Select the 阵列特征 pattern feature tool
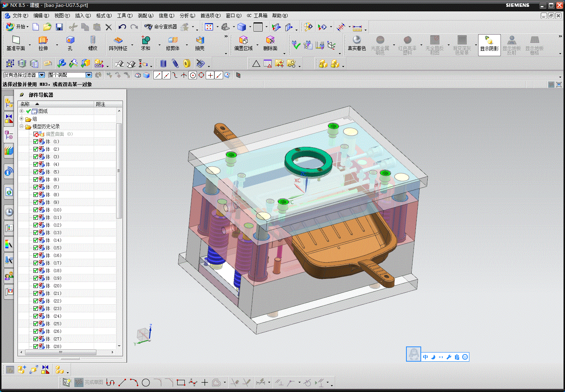565x392 pixels. pyautogui.click(x=118, y=44)
